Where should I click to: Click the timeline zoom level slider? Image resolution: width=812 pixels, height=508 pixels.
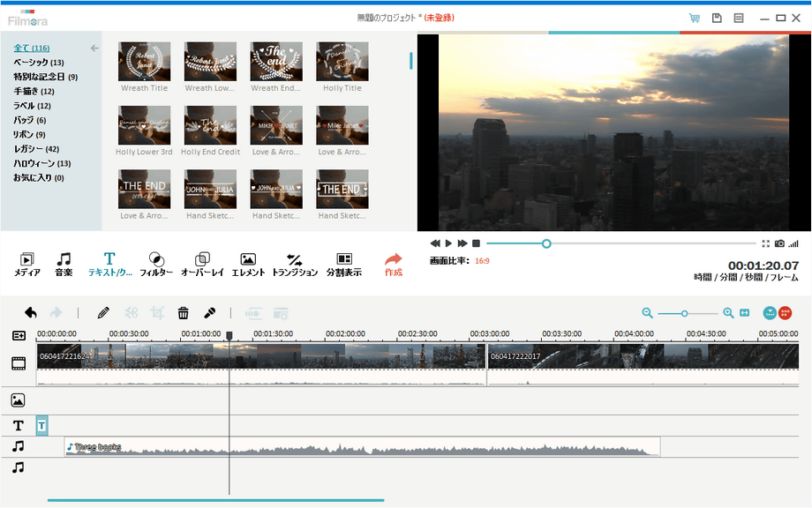(x=688, y=313)
